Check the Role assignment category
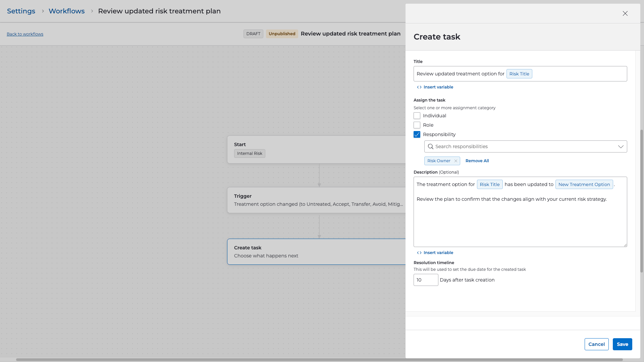Viewport: 644px width, 362px height. tap(417, 125)
